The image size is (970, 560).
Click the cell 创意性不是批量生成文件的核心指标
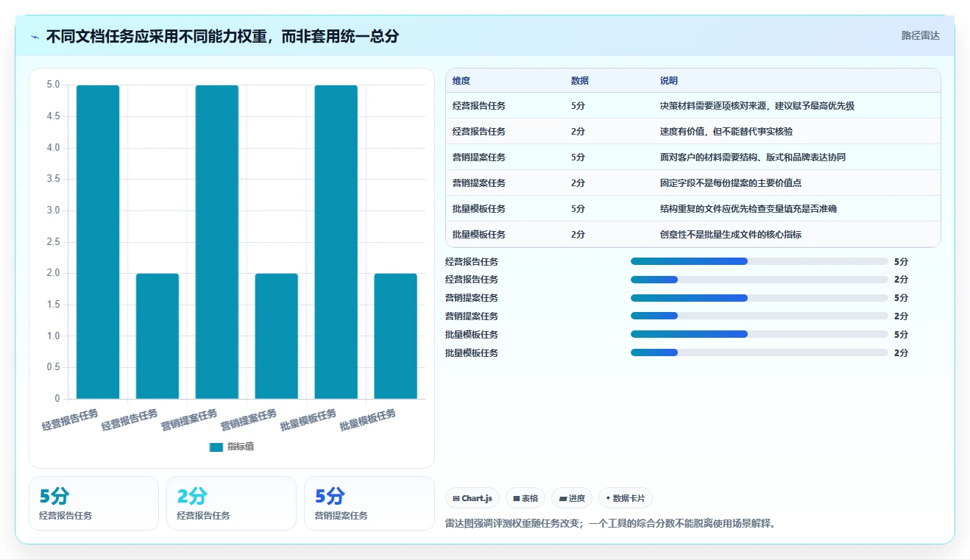(x=731, y=235)
